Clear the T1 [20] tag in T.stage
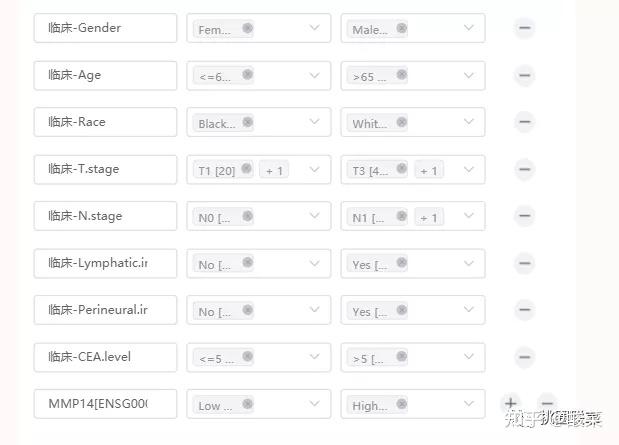This screenshot has width=619, height=445. (x=247, y=169)
